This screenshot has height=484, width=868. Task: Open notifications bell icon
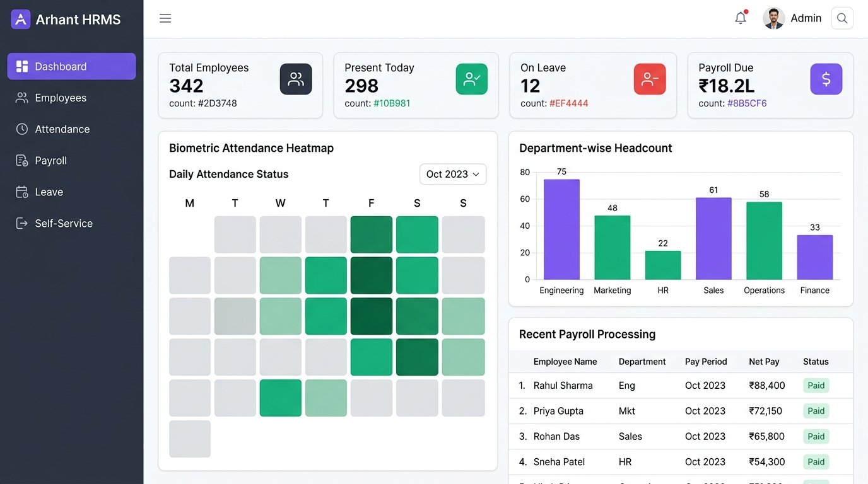pyautogui.click(x=741, y=18)
